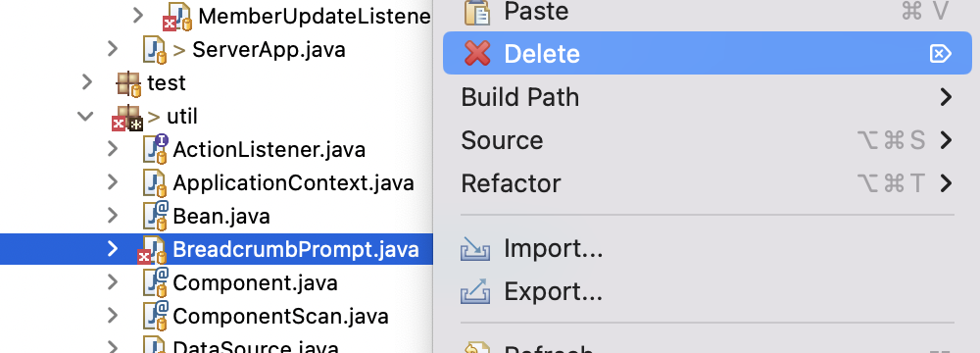Click the Paste clipboard icon
Image resolution: width=980 pixels, height=353 pixels.
(477, 12)
